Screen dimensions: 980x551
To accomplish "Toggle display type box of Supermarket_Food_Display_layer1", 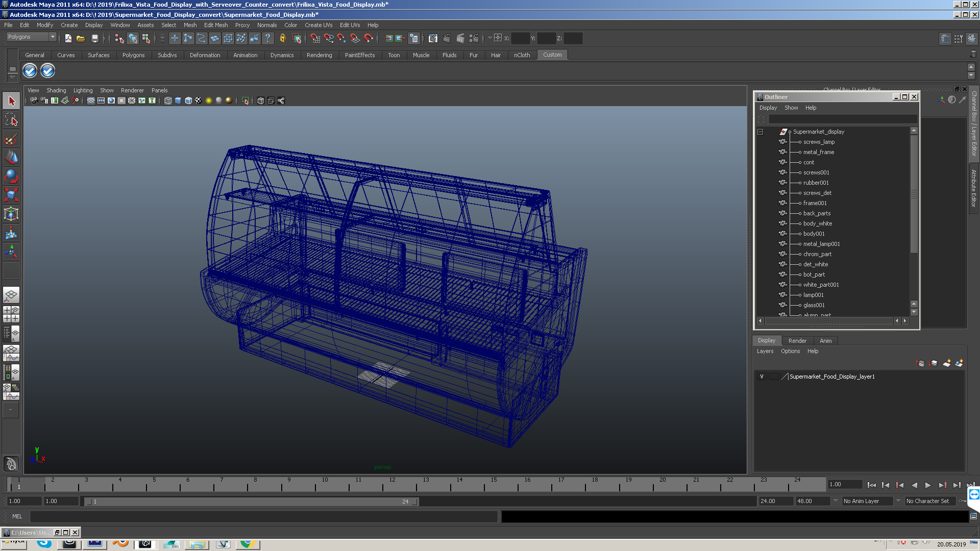I will coord(773,377).
